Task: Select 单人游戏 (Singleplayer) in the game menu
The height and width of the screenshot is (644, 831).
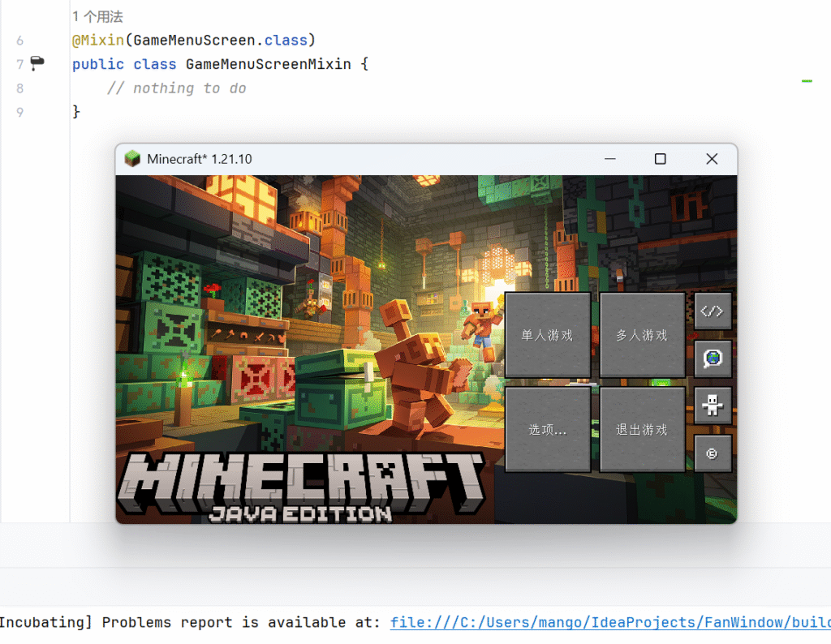Action: 547,334
